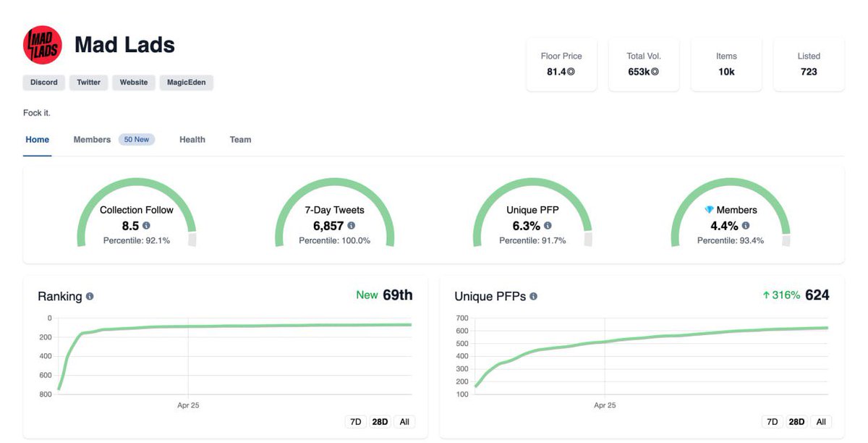Screen dimensions: 868x443
Task: Set Ranking chart range to 28D
Action: pyautogui.click(x=380, y=421)
